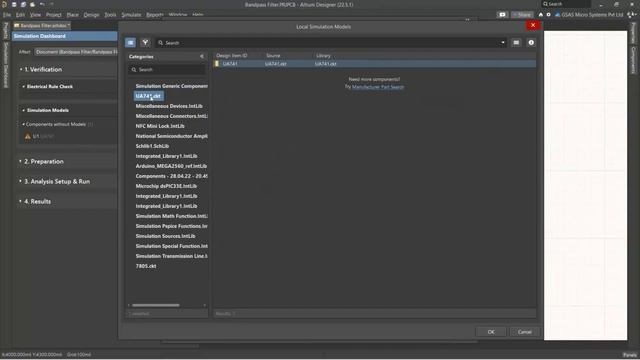Image resolution: width=640 pixels, height=360 pixels.
Task: Select Simulation Transmission Line category
Action: click(171, 256)
